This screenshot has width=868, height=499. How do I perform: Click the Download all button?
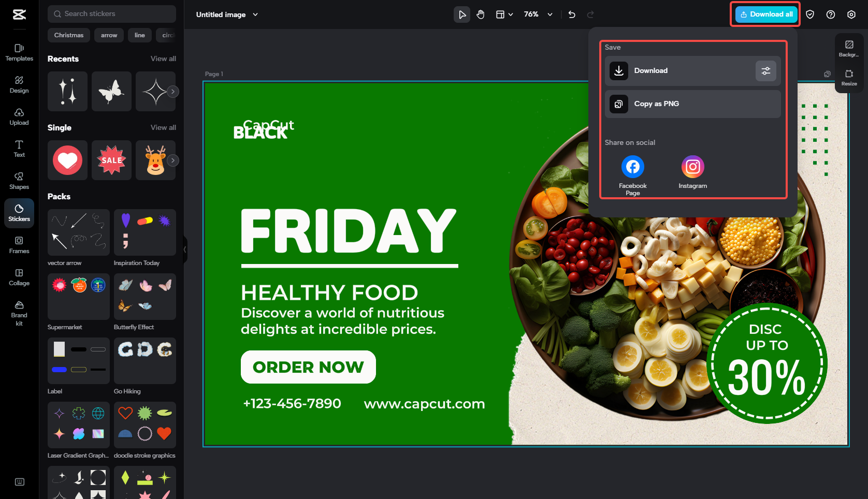pyautogui.click(x=766, y=14)
